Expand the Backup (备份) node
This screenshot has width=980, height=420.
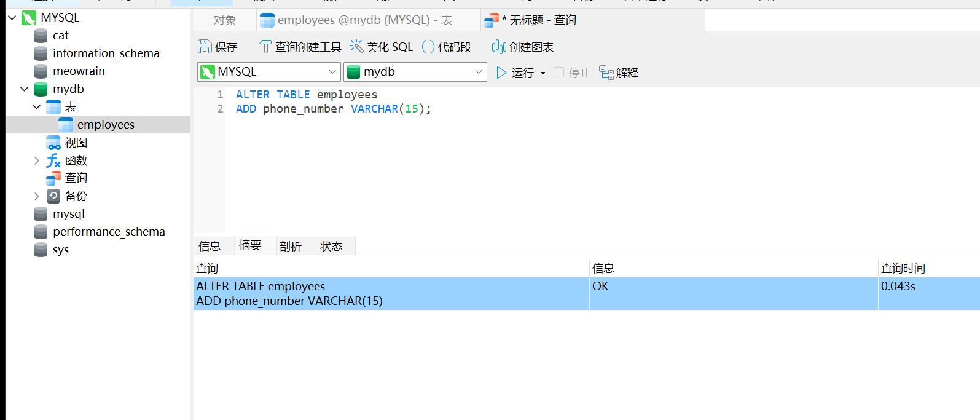tap(37, 196)
